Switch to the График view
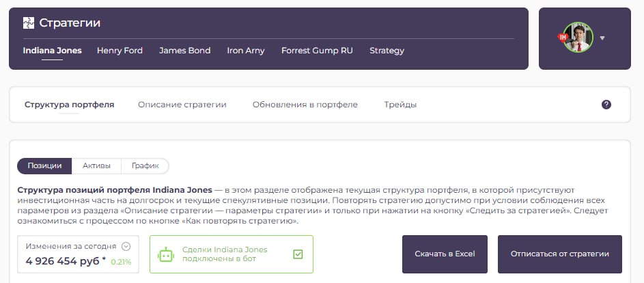This screenshot has width=644, height=283. tap(145, 166)
